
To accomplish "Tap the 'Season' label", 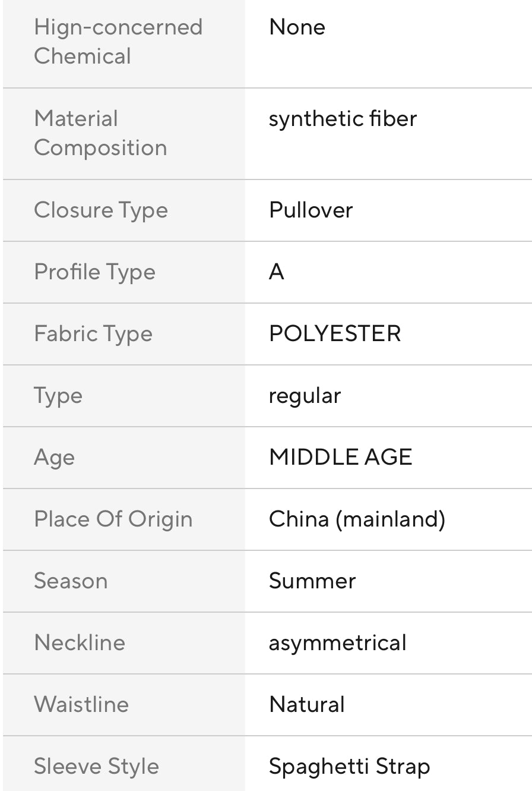I will click(x=71, y=581).
